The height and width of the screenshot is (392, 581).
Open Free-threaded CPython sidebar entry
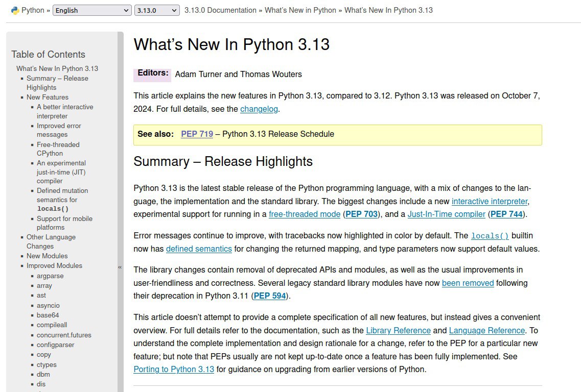(x=58, y=149)
